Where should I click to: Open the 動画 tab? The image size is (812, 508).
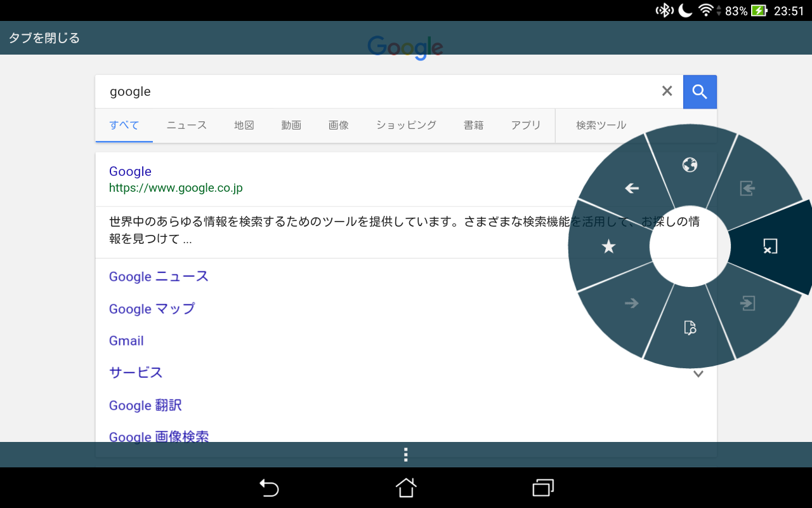coord(291,125)
